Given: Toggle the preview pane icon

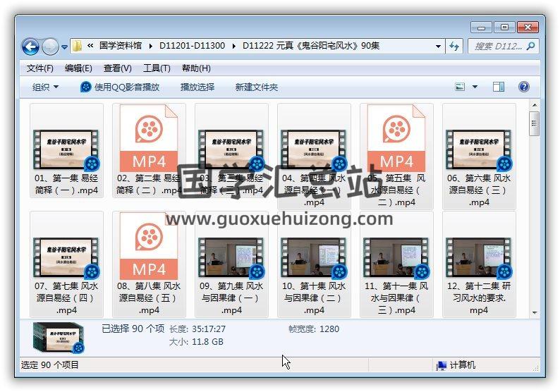Looking at the screenshot, I should pyautogui.click(x=498, y=87).
